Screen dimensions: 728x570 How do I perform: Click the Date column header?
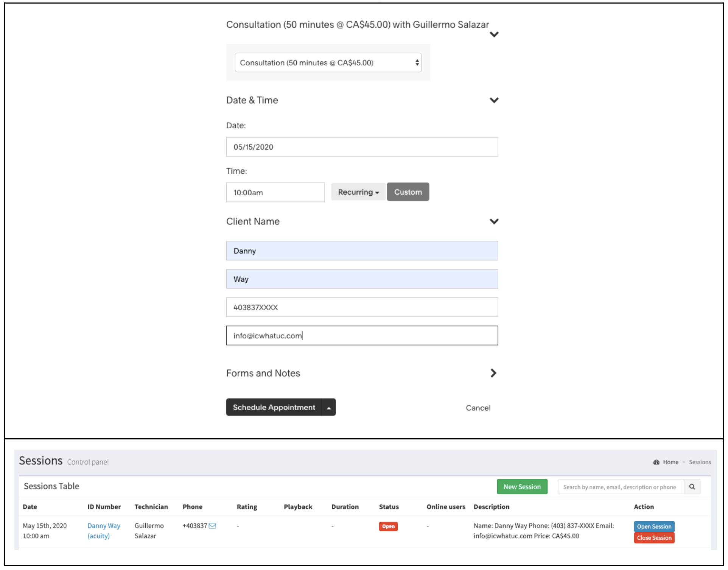30,507
